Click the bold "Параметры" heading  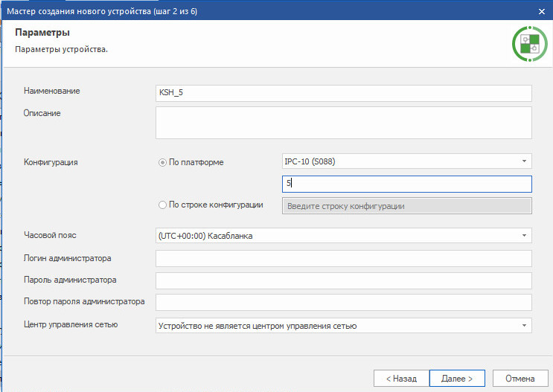point(42,33)
